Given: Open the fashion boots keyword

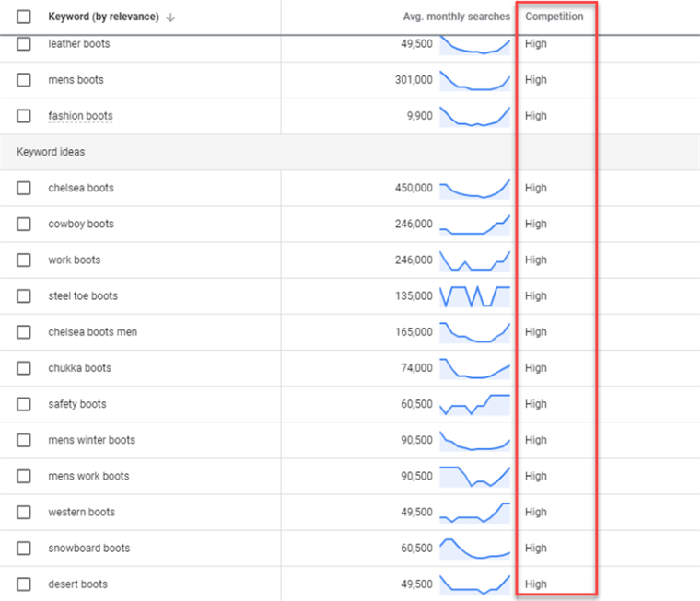Looking at the screenshot, I should click(x=80, y=116).
